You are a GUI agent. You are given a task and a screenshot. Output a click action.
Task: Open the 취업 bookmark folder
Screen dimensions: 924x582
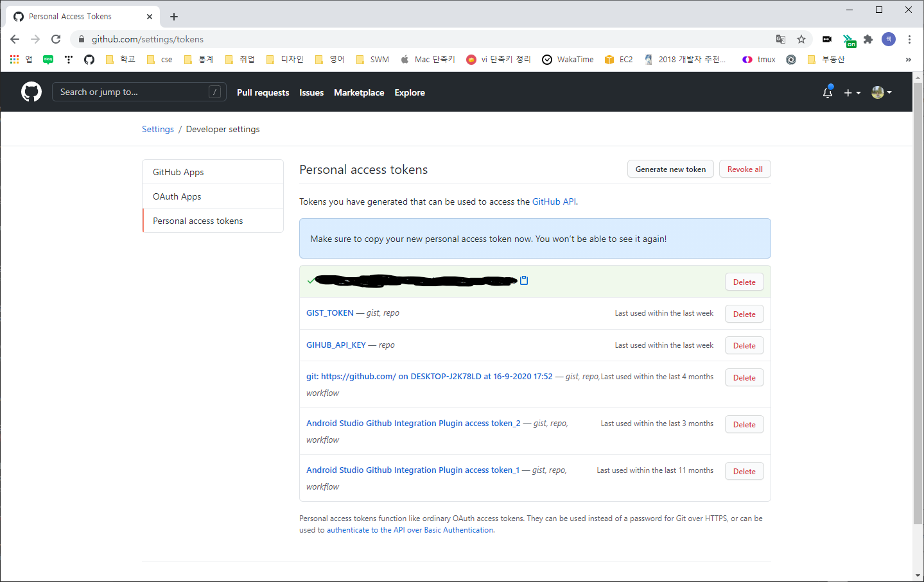tap(240, 59)
